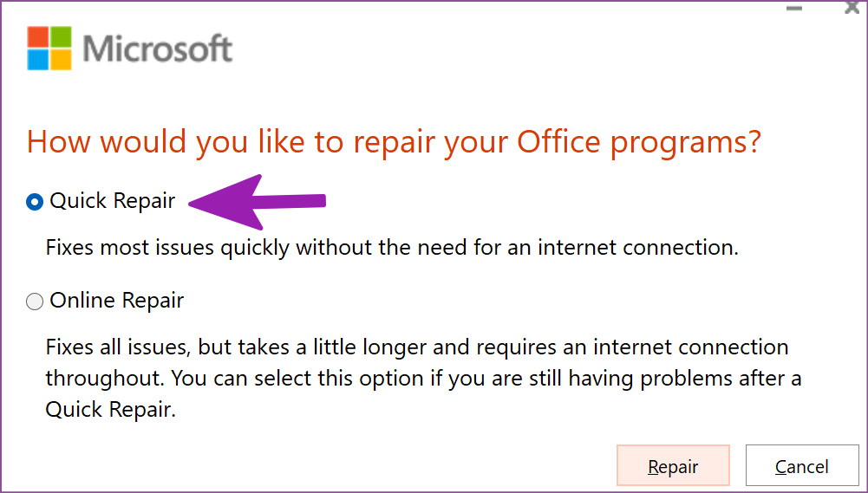Click the final 'Quick Repair.' line of description
The width and height of the screenshot is (868, 493).
tap(111, 410)
